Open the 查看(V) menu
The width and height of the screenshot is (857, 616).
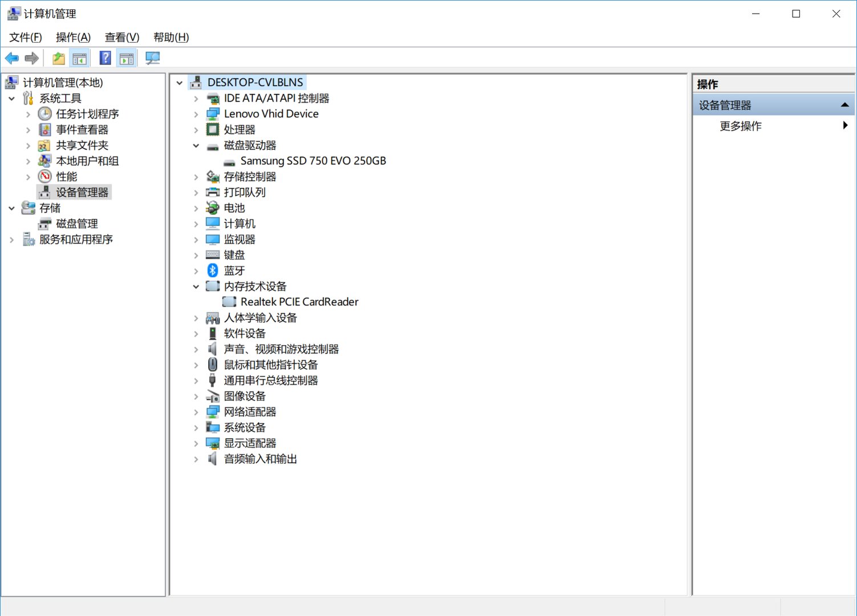coord(121,38)
